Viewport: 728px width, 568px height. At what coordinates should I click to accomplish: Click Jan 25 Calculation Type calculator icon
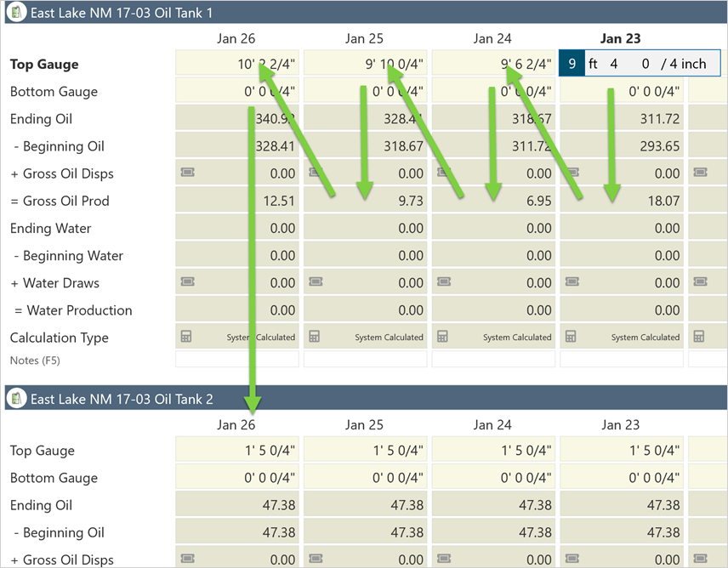click(315, 337)
